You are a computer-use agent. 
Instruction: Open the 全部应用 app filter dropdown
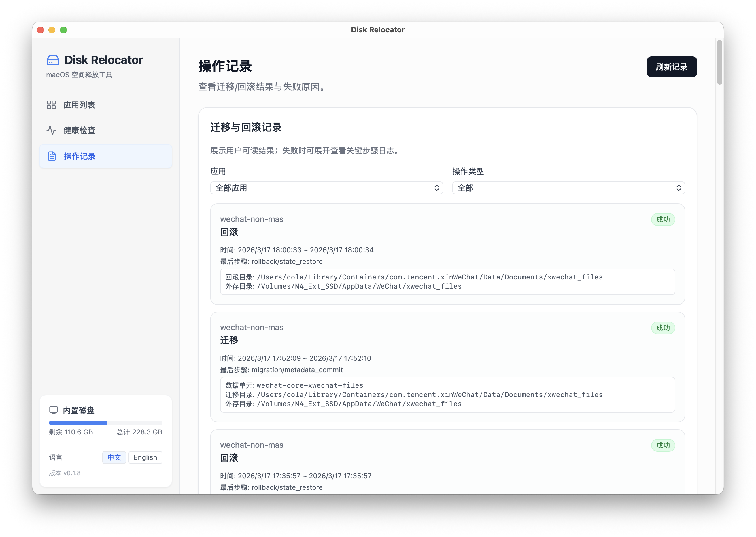tap(326, 188)
